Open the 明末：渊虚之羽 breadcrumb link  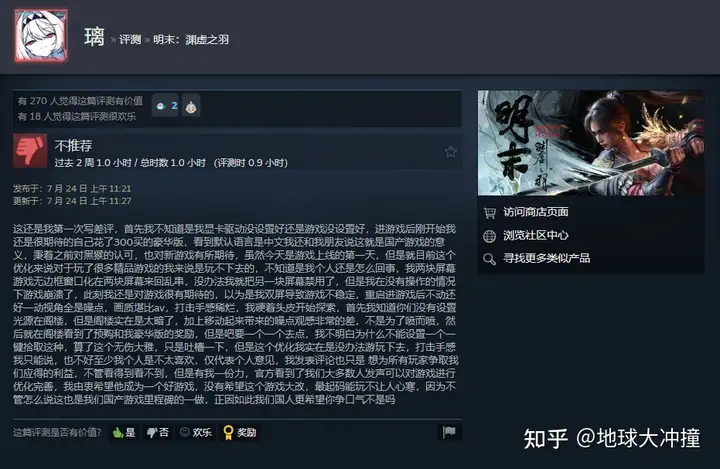191,40
